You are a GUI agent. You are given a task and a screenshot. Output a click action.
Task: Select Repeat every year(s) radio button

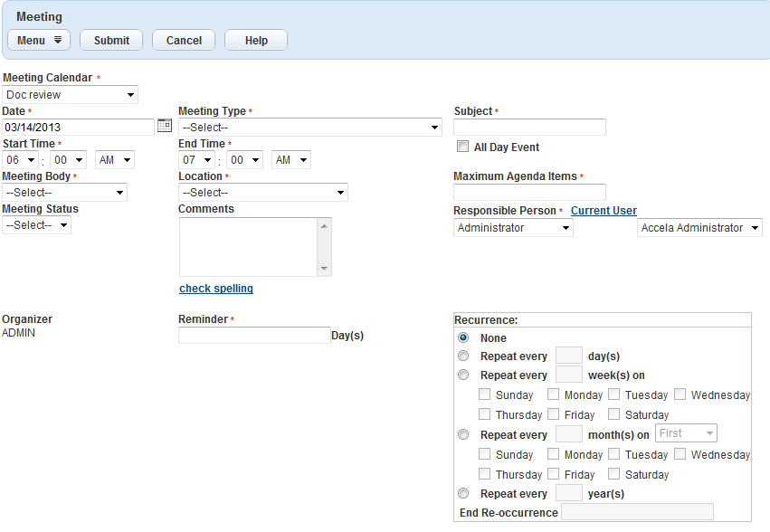coord(463,493)
